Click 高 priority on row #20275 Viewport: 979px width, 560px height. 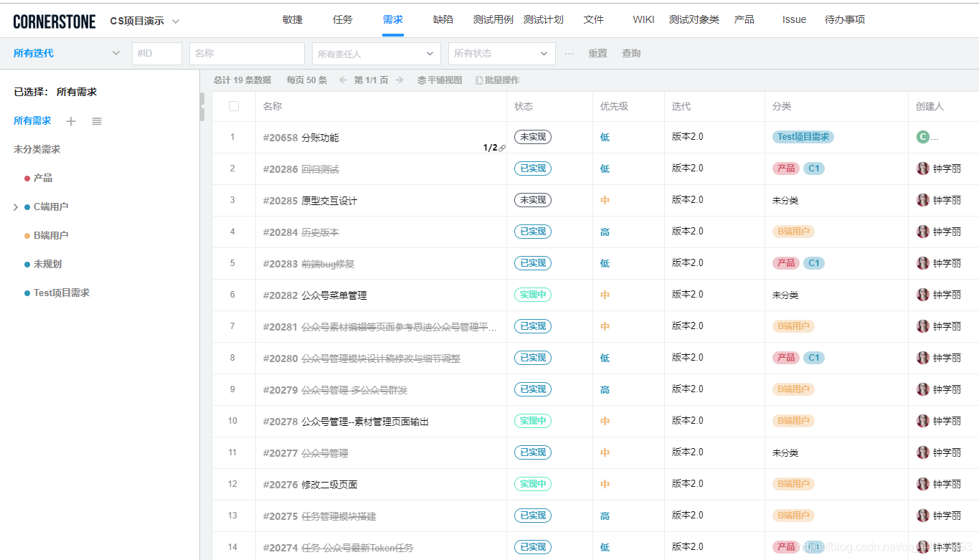pyautogui.click(x=605, y=516)
